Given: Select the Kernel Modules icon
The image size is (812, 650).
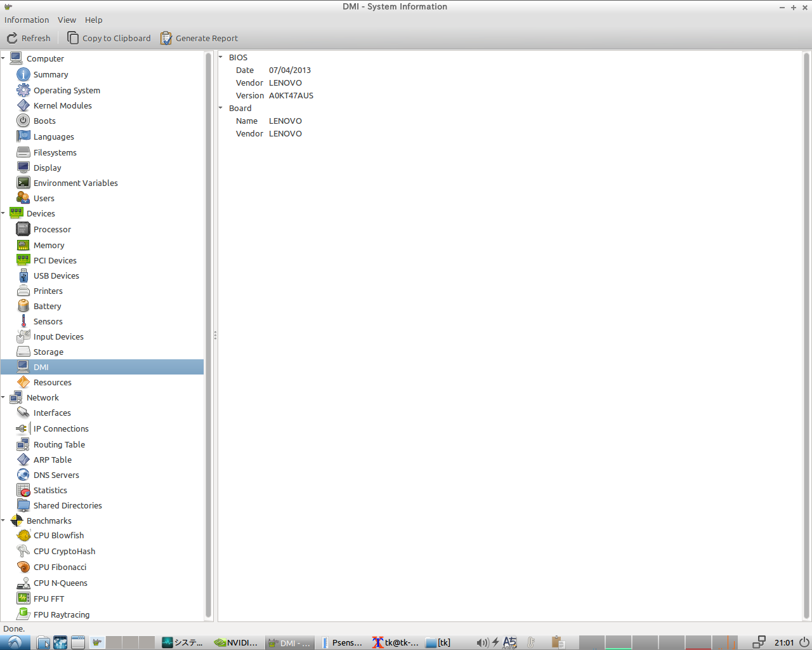Looking at the screenshot, I should click(x=23, y=105).
